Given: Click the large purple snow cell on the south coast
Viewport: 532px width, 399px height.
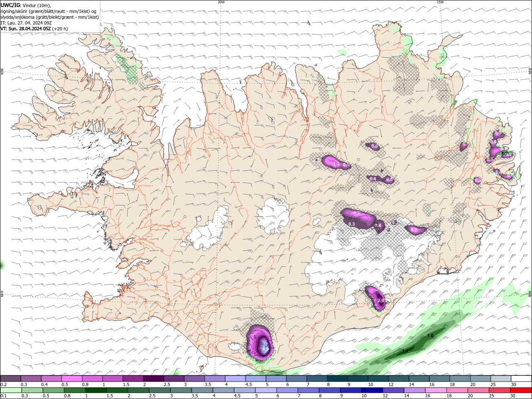Looking at the screenshot, I should point(260,342).
